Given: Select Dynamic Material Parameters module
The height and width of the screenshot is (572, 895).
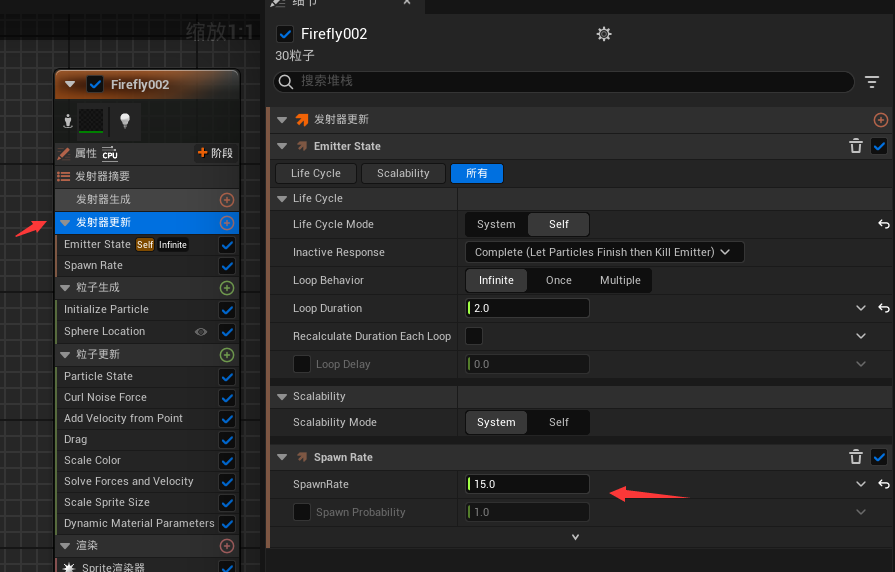Looking at the screenshot, I should click(x=139, y=523).
